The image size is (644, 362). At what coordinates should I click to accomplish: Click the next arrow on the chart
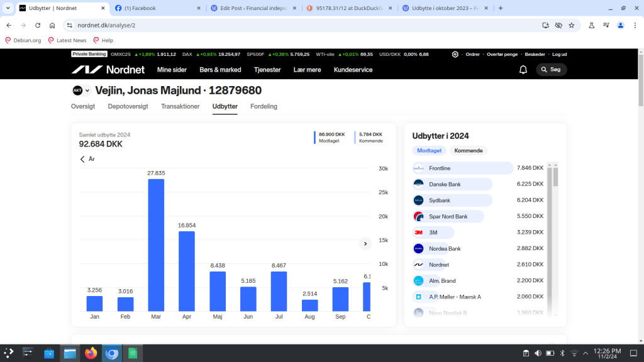[x=365, y=244]
